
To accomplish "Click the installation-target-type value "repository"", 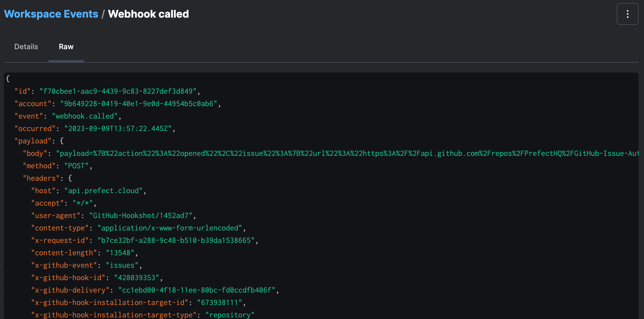I will pyautogui.click(x=230, y=315).
